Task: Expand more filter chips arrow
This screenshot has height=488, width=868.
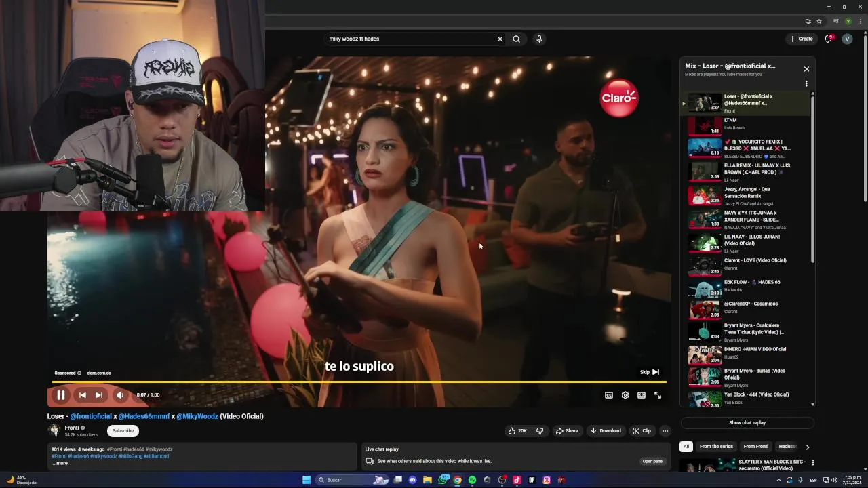Action: coord(807,447)
